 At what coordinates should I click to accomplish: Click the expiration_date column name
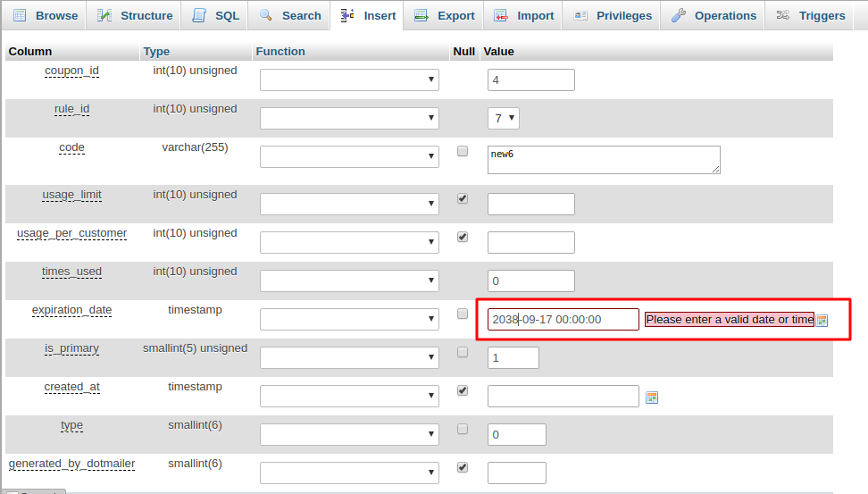pyautogui.click(x=72, y=310)
